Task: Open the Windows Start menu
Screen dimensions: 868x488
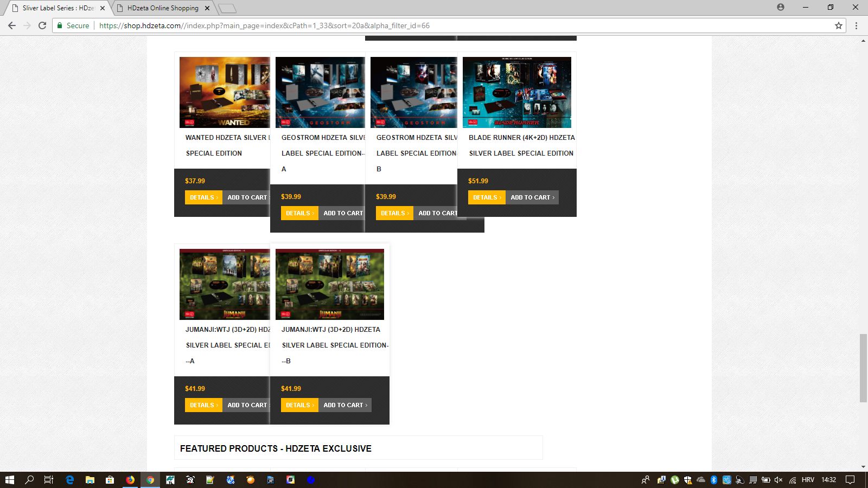Action: pos(9,480)
